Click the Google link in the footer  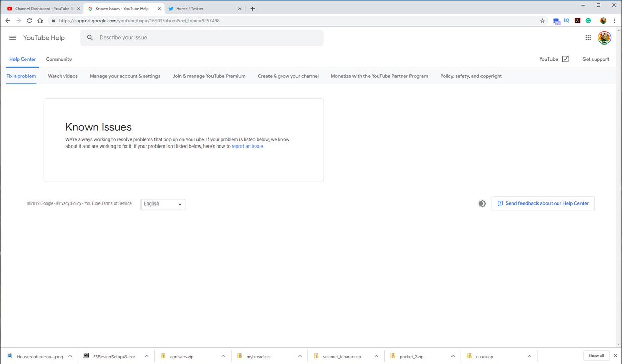tap(47, 203)
